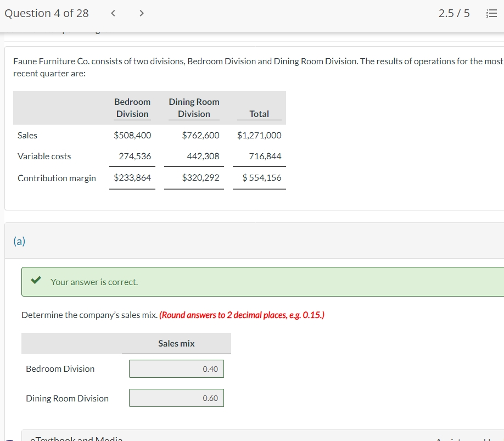
Task: Click total variable costs 716,844
Action: click(265, 156)
